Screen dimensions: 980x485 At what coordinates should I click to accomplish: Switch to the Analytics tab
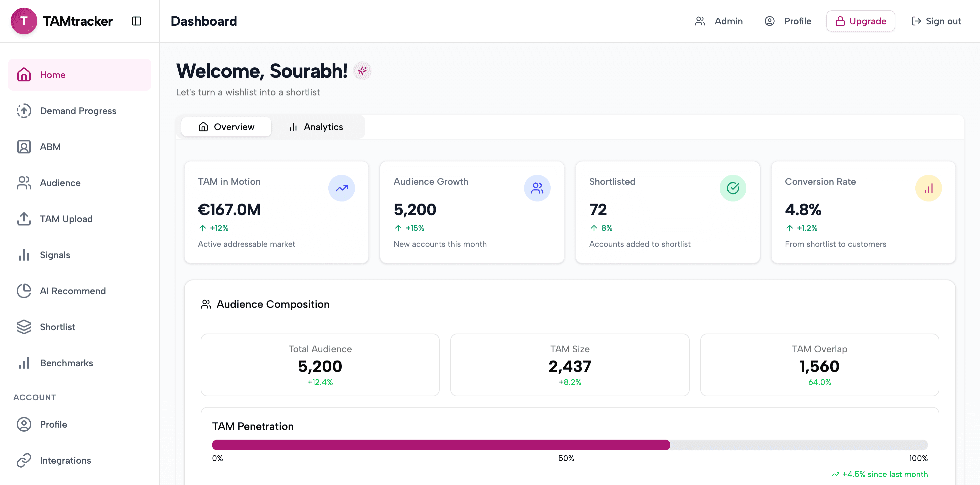[x=316, y=127]
